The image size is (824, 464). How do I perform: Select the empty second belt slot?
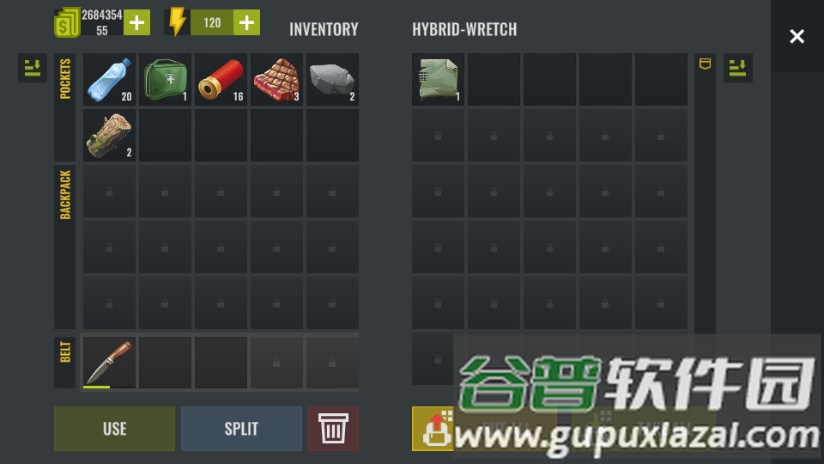coord(165,363)
